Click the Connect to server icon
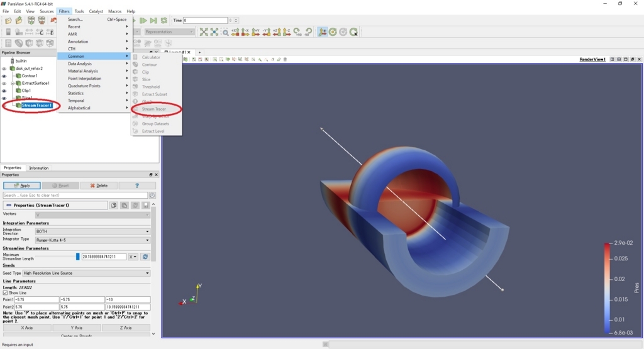The image size is (644, 349). (31, 21)
